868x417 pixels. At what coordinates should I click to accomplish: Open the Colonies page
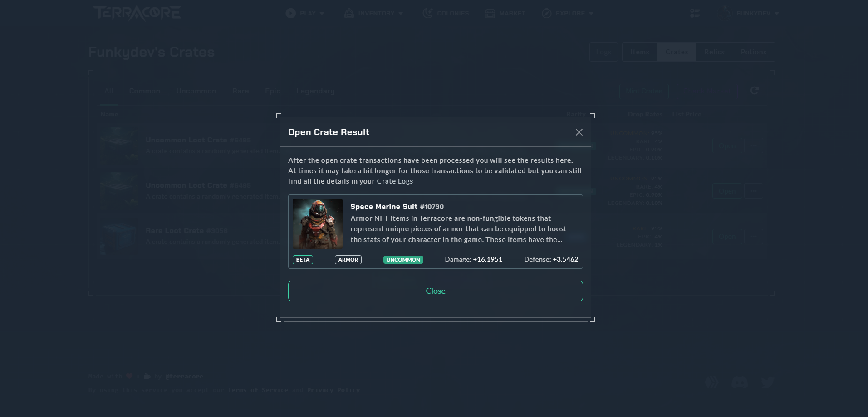pyautogui.click(x=446, y=13)
